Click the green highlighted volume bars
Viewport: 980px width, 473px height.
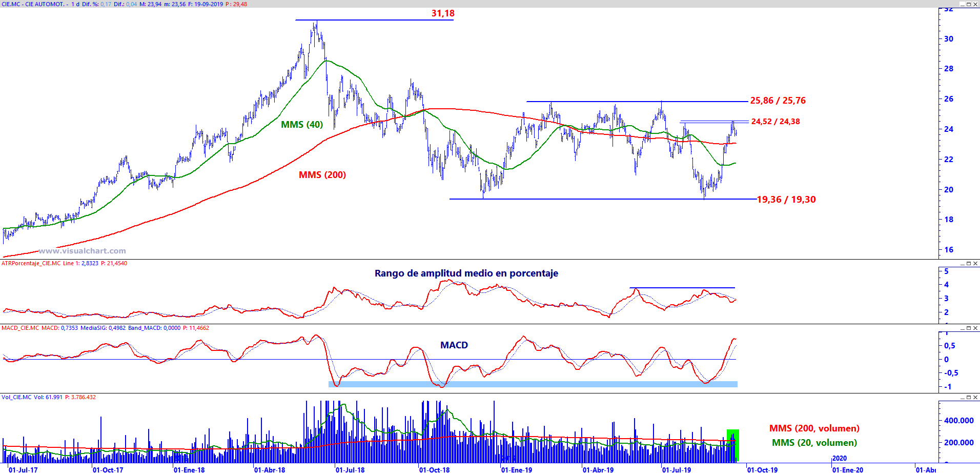point(733,445)
